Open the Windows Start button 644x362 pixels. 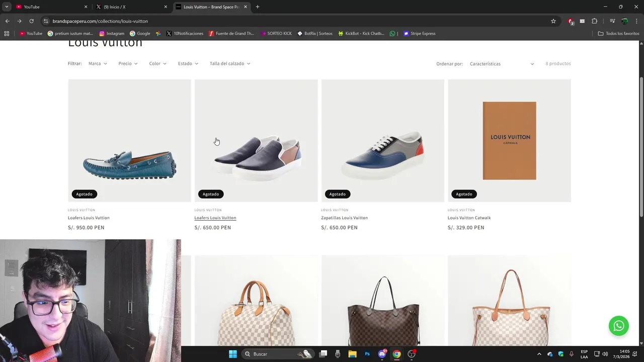232,354
